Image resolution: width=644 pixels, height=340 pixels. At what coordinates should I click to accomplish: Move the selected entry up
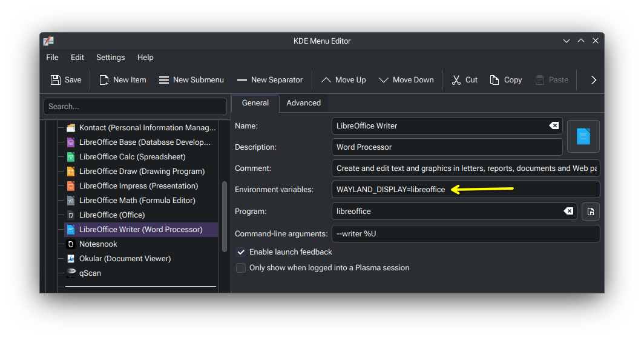pos(343,80)
